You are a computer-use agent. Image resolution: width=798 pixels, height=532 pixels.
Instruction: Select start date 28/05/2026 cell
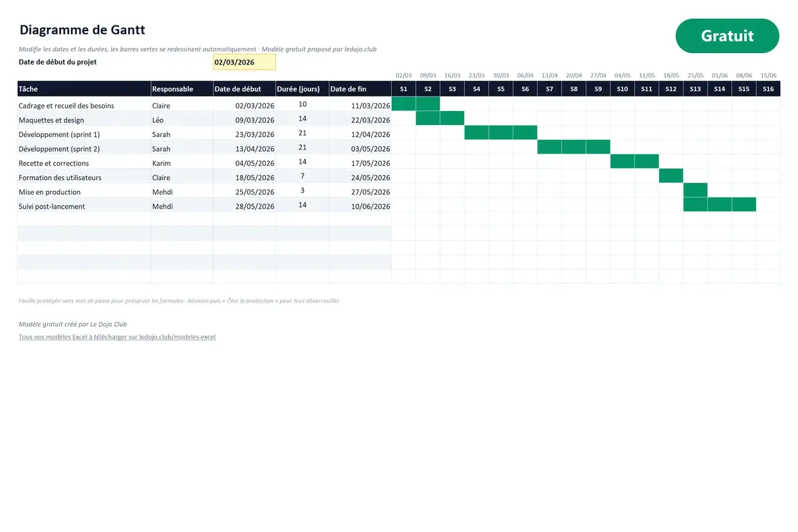coord(244,206)
